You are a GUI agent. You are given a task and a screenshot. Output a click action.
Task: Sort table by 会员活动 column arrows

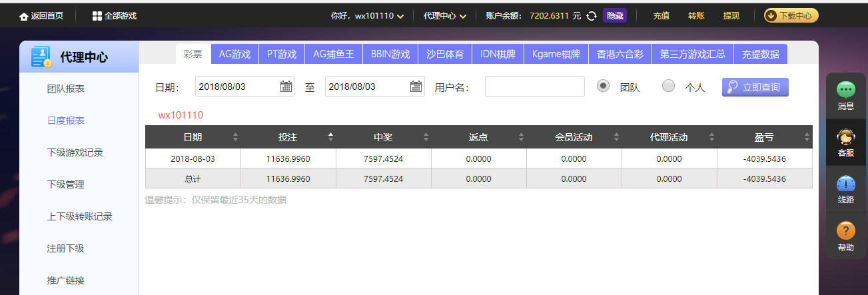coord(616,137)
